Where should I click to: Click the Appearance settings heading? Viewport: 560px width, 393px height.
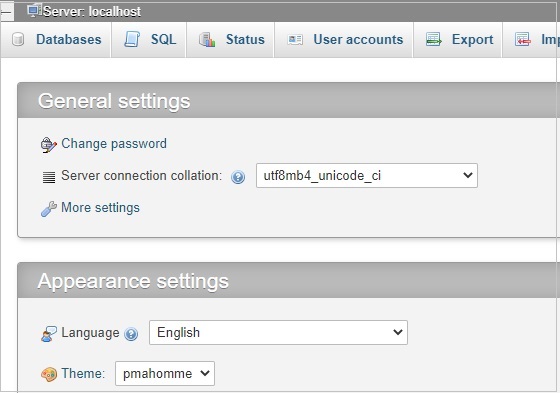[133, 281]
